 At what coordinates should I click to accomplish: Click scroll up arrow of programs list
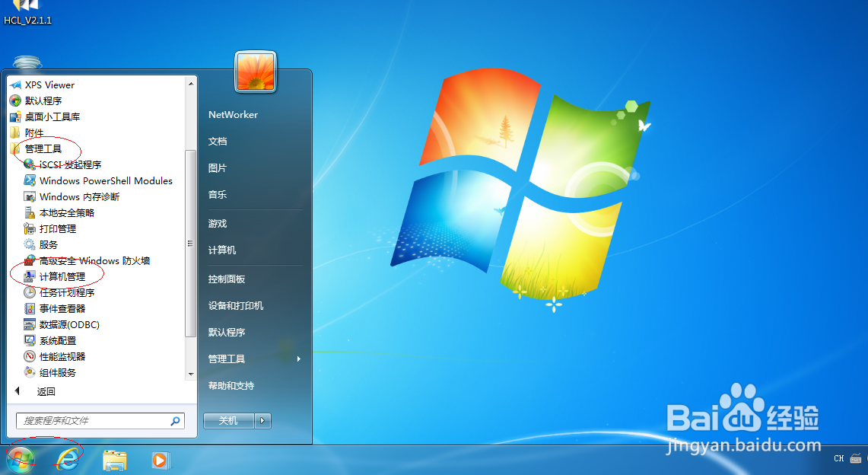click(190, 84)
